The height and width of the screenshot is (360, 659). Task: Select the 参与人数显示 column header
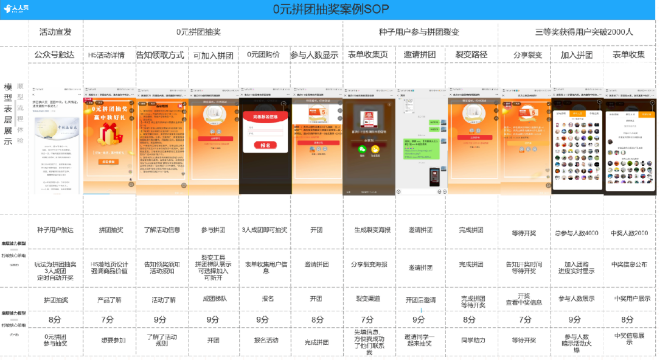tap(314, 55)
